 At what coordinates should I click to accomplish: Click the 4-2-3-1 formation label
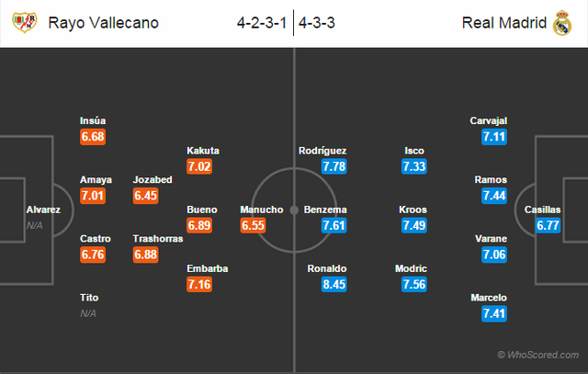(x=262, y=23)
